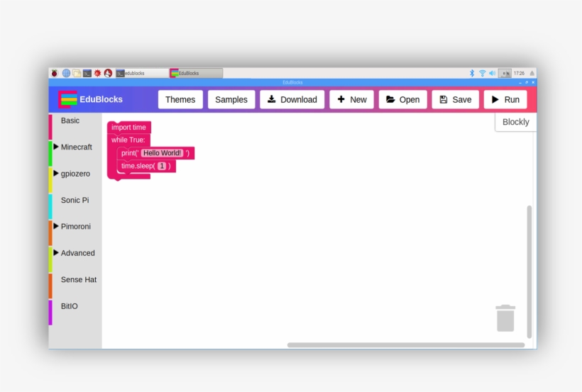582x392 pixels.
Task: Switch to the EduBlocks window taskbar entry
Action: [x=196, y=73]
